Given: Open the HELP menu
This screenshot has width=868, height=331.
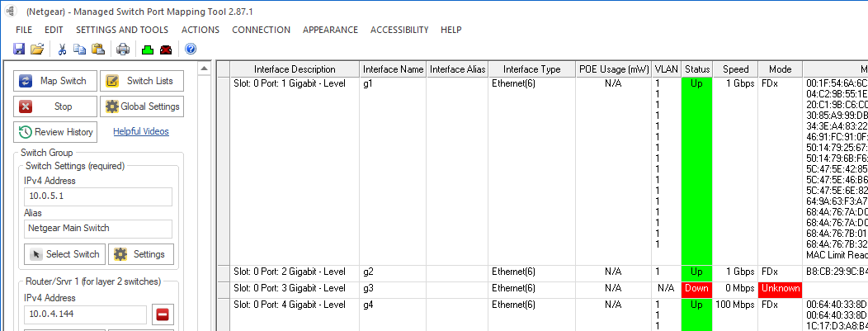Looking at the screenshot, I should pyautogui.click(x=451, y=30).
